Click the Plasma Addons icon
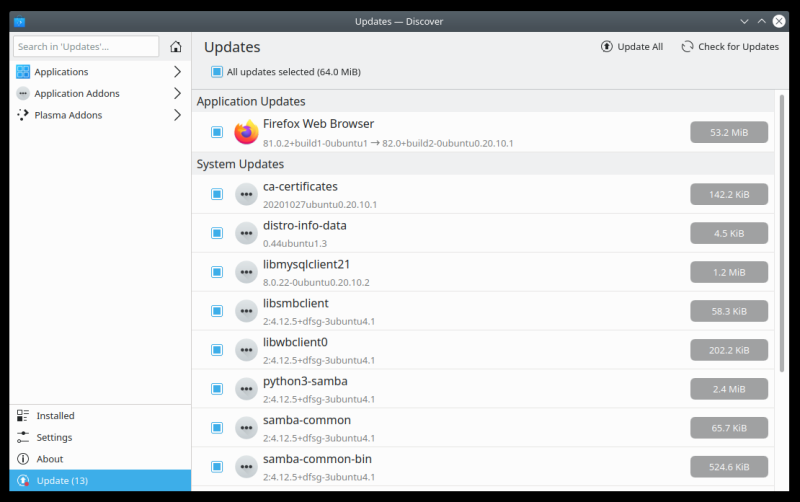Screen dimensions: 800x502 [23, 115]
